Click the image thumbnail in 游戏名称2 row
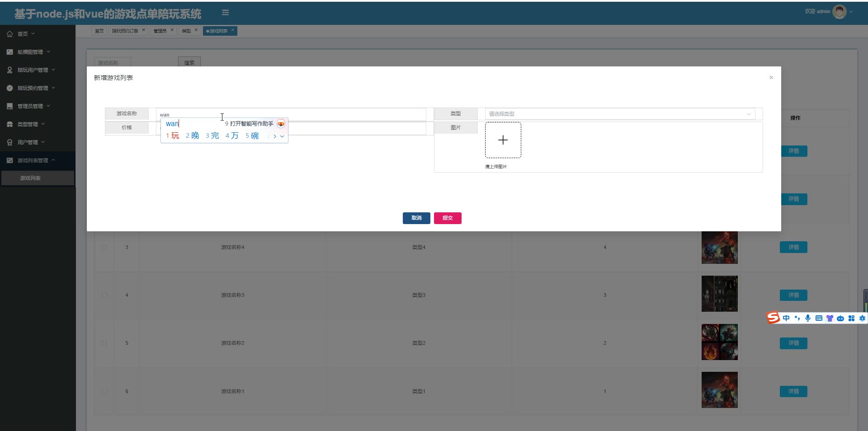 click(x=719, y=342)
